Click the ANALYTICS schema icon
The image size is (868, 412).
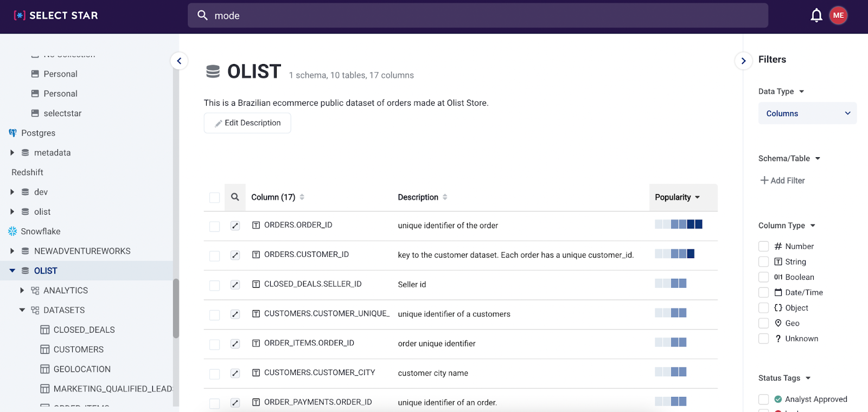pos(35,291)
